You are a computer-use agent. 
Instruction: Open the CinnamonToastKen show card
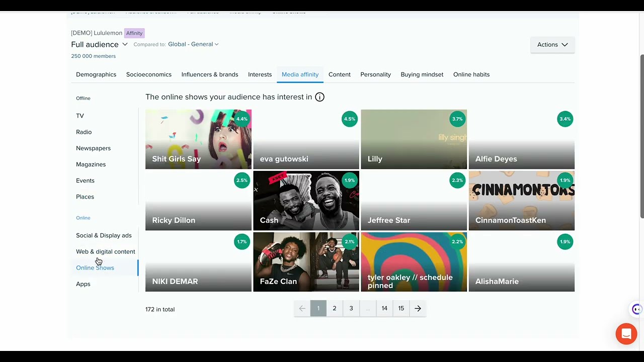pos(521,201)
